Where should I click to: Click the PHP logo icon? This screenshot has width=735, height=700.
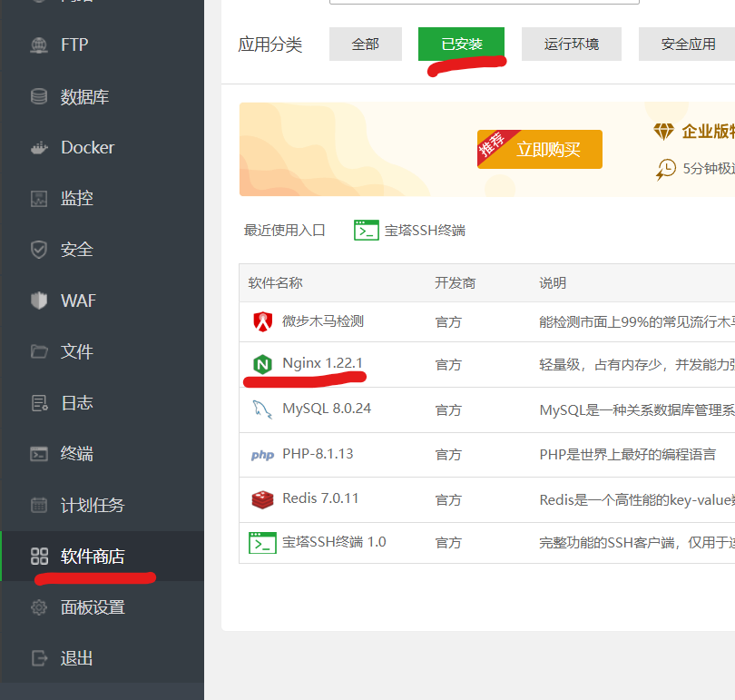click(262, 455)
